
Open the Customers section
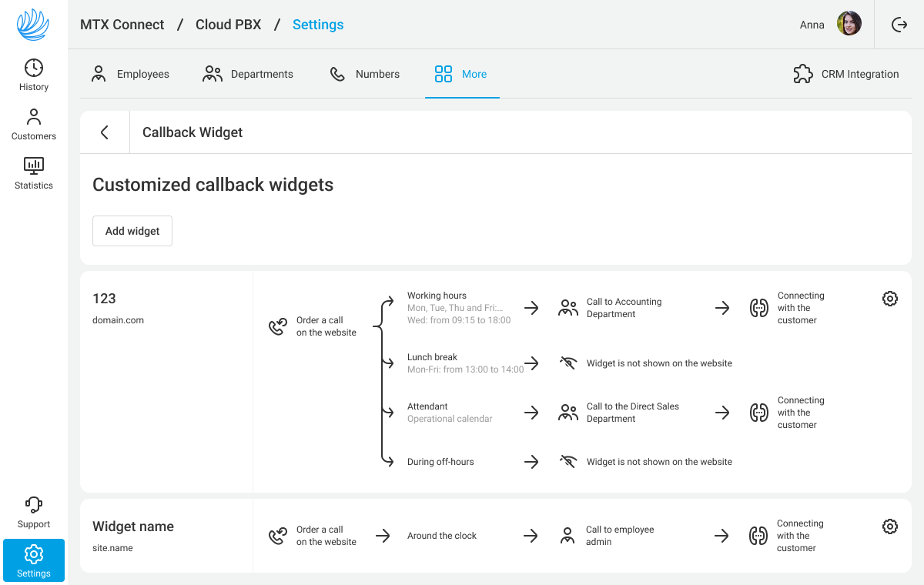[x=34, y=124]
